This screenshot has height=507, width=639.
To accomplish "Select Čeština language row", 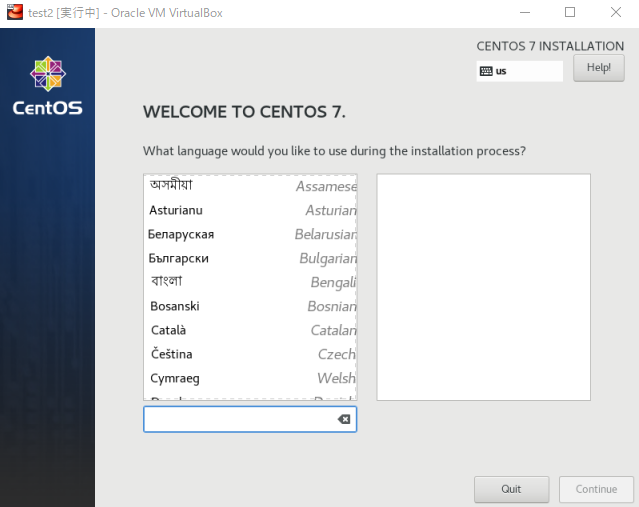I will 250,354.
